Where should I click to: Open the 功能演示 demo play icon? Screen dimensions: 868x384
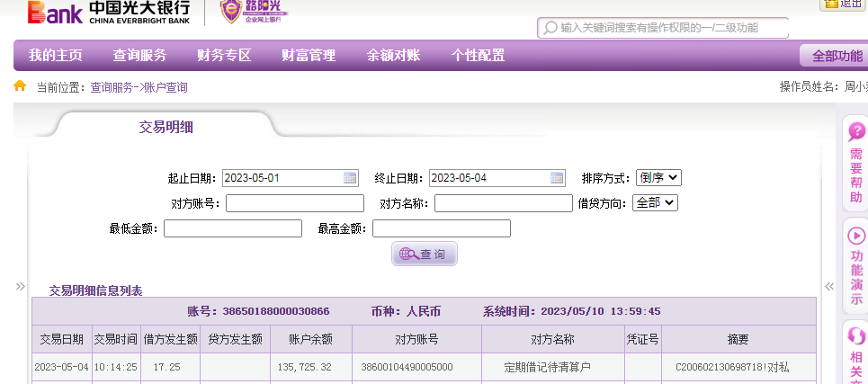[x=855, y=236]
